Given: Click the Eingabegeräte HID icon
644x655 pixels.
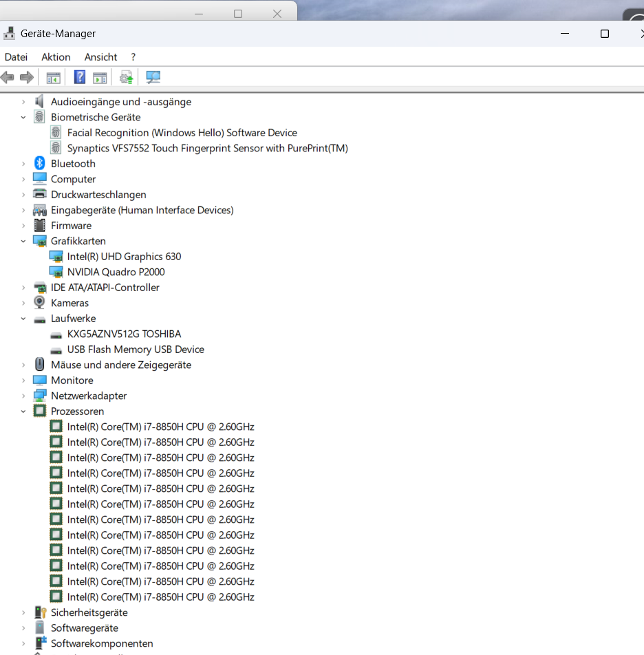Looking at the screenshot, I should pos(40,210).
